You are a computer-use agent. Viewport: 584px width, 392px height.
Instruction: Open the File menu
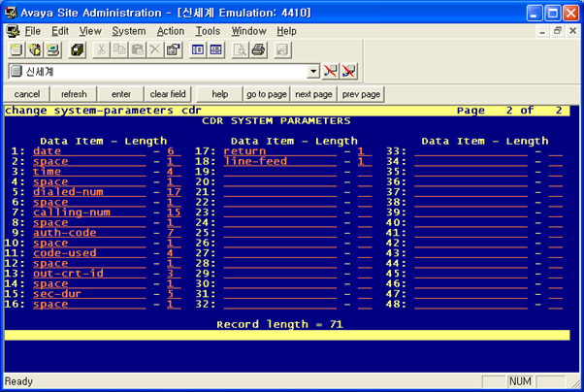click(x=32, y=31)
